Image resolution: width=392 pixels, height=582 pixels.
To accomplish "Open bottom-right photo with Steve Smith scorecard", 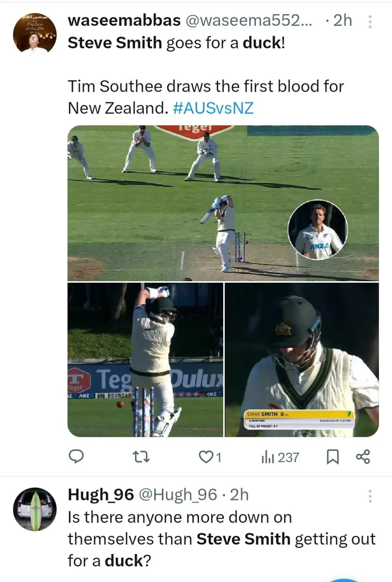I will (x=302, y=359).
